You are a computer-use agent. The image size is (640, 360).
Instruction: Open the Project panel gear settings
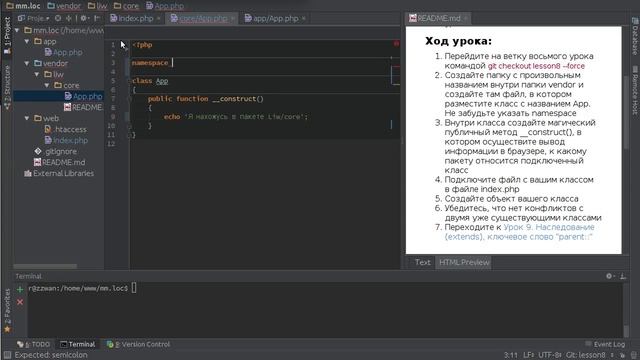pyautogui.click(x=84, y=18)
